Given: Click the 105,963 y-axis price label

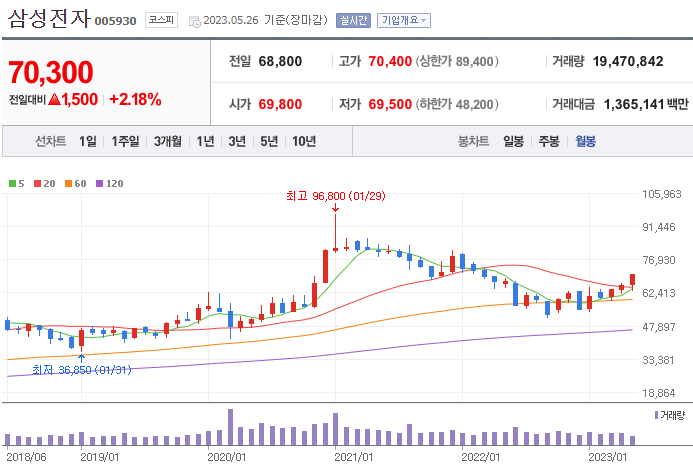Looking at the screenshot, I should pos(662,194).
